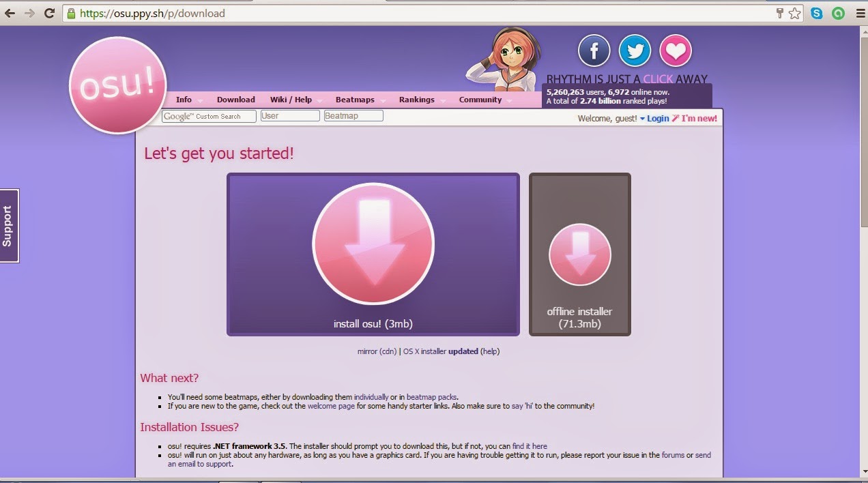Click the '2.74 billion ranked plays' text
Viewport: 868px width, 483px height.
[623, 101]
